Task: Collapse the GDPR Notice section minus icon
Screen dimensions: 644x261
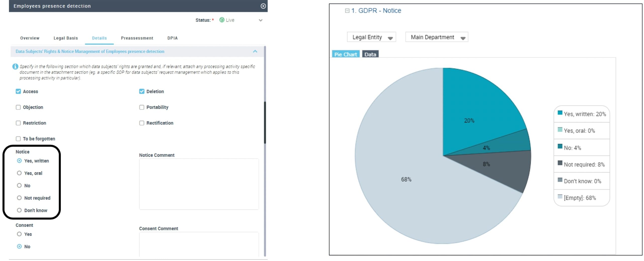Action: point(347,11)
